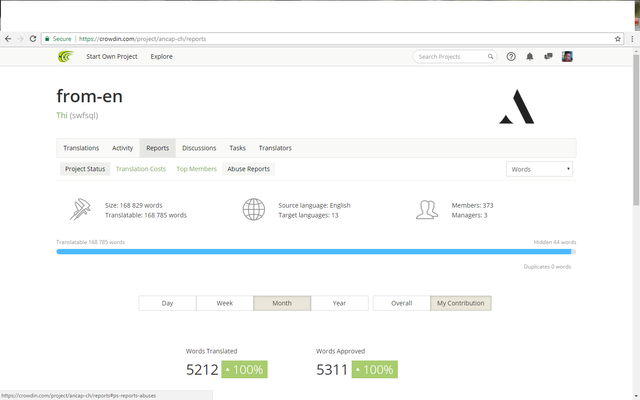Click the search magnifier icon

click(x=490, y=57)
